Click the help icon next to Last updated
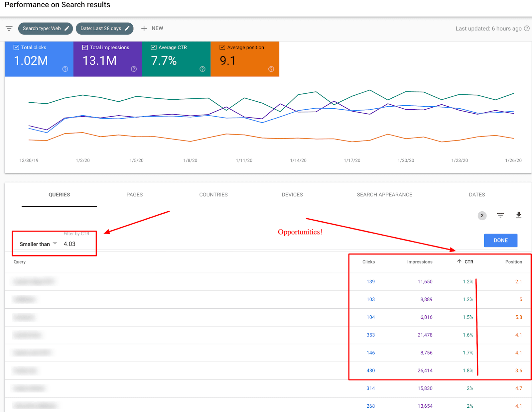 tap(527, 28)
